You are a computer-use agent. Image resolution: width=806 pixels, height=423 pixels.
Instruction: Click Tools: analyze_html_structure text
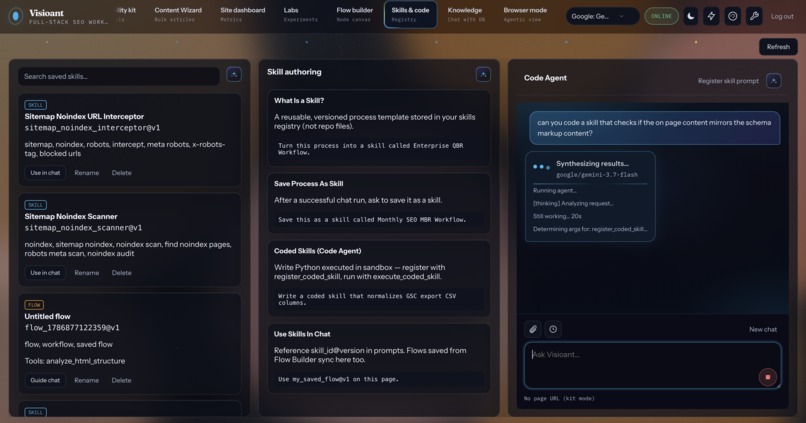(x=75, y=361)
